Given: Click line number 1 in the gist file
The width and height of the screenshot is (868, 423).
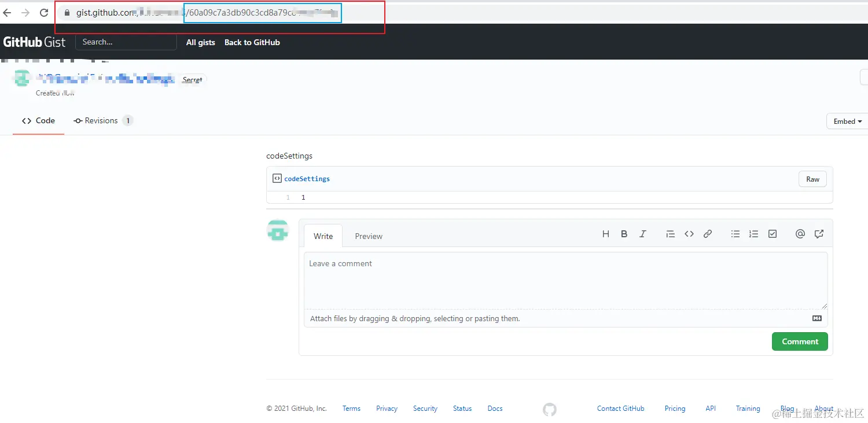Looking at the screenshot, I should coord(288,197).
